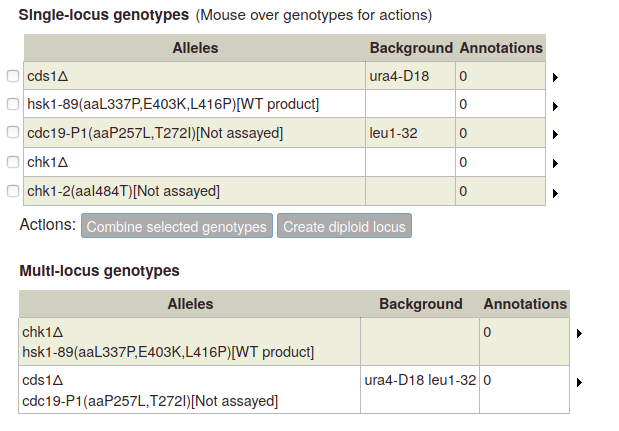Click the single-locus Background column header
This screenshot has height=431, width=619.
411,48
